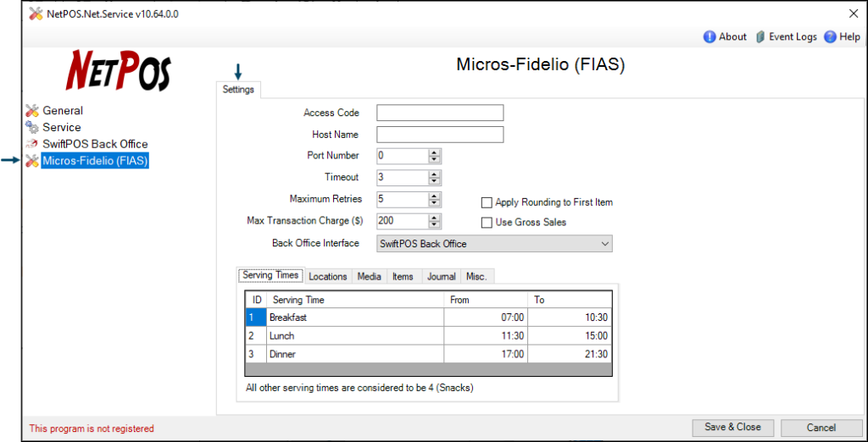The height and width of the screenshot is (442, 868).
Task: Click the Micros-Fidelio (FIAS) sidebar icon
Action: pos(32,161)
